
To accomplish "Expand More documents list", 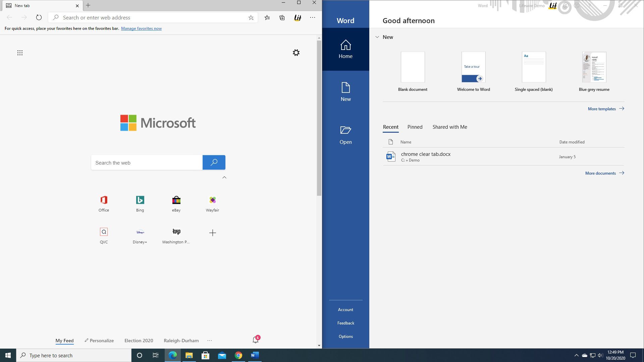I will [x=604, y=173].
